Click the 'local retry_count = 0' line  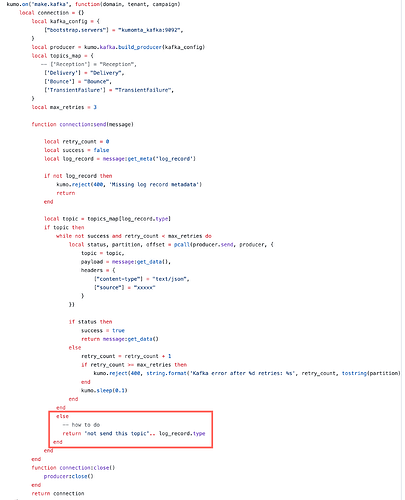point(77,142)
